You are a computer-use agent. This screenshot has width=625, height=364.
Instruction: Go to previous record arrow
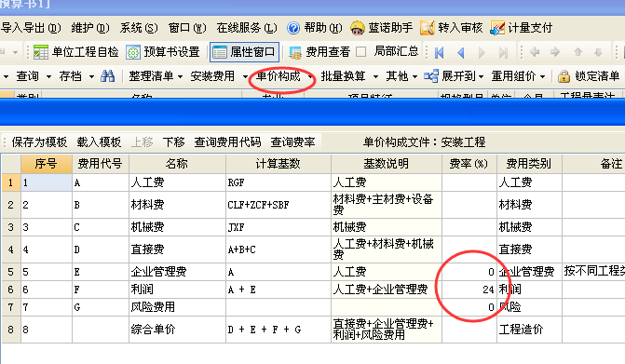[x=460, y=52]
